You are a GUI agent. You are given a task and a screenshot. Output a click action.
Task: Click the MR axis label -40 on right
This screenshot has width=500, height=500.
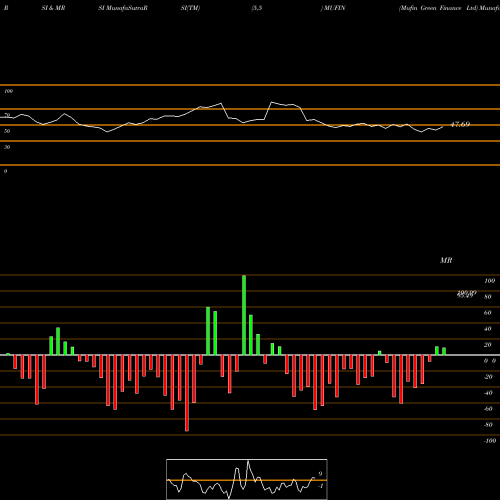point(488,393)
